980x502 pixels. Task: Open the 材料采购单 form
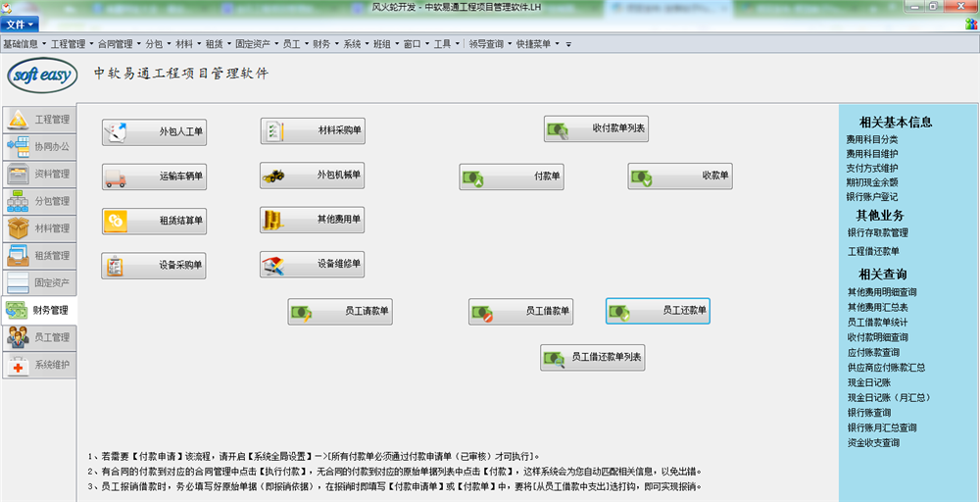[313, 130]
